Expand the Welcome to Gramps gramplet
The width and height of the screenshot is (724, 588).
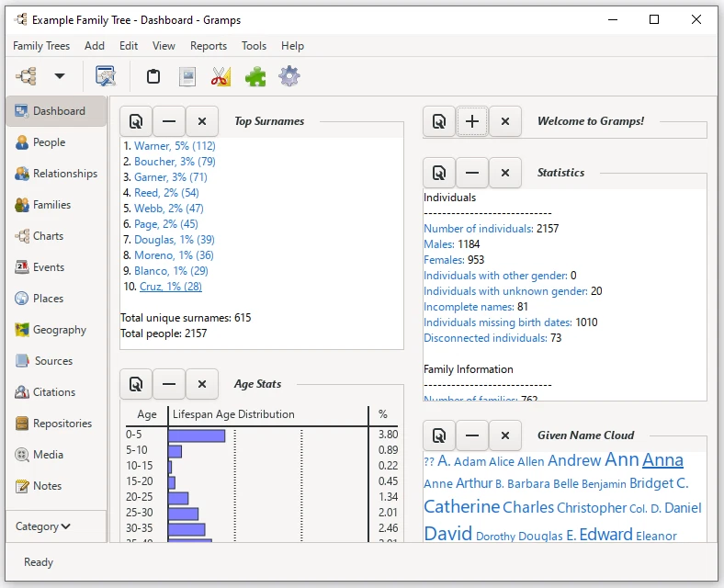point(472,121)
